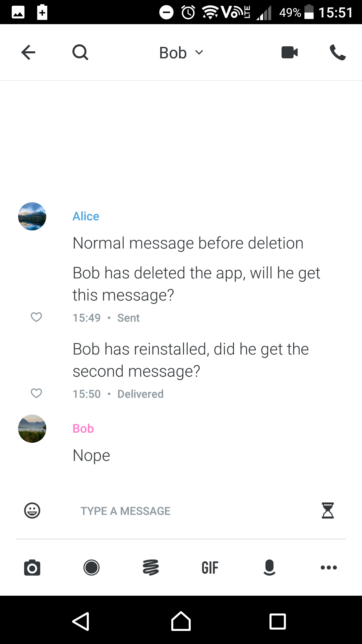Show more options with three dots
Image resolution: width=362 pixels, height=644 pixels.
point(328,568)
